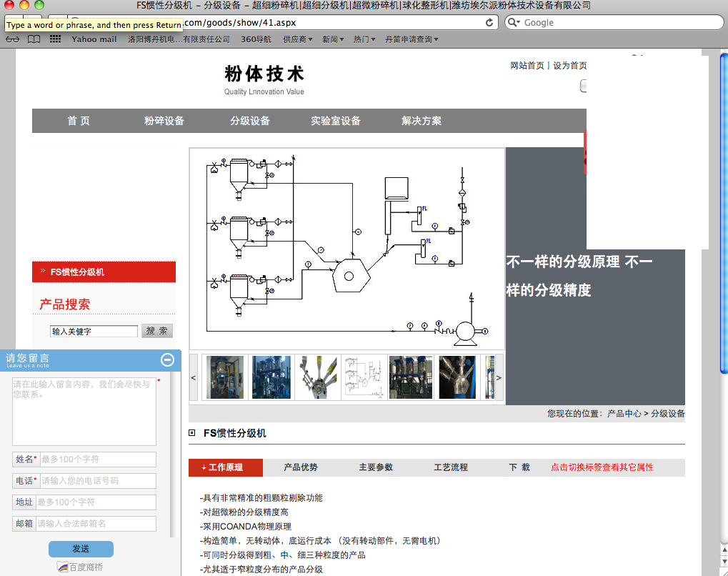Open 粉碎设备 in the navigation bar
Viewport: 728px width, 576px height.
click(164, 121)
